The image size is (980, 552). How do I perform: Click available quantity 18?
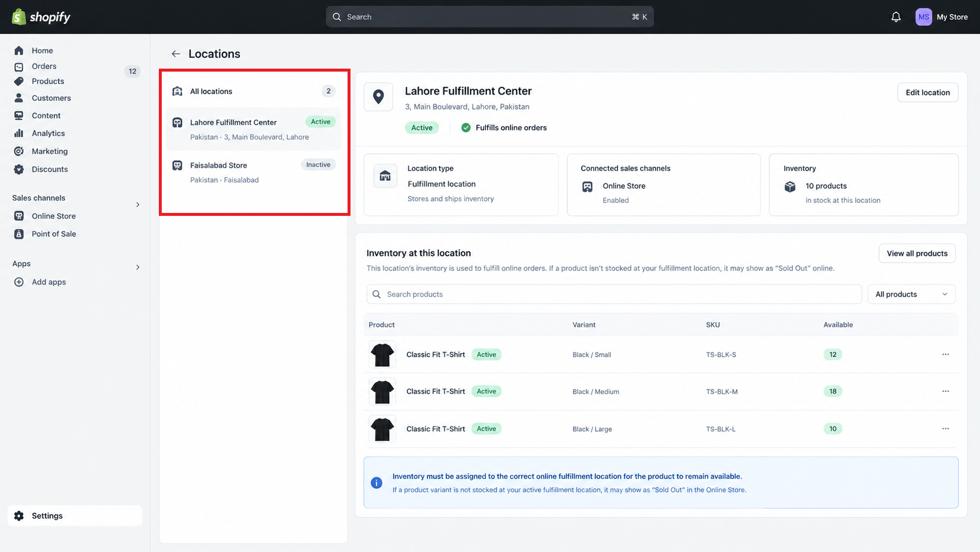pyautogui.click(x=833, y=391)
